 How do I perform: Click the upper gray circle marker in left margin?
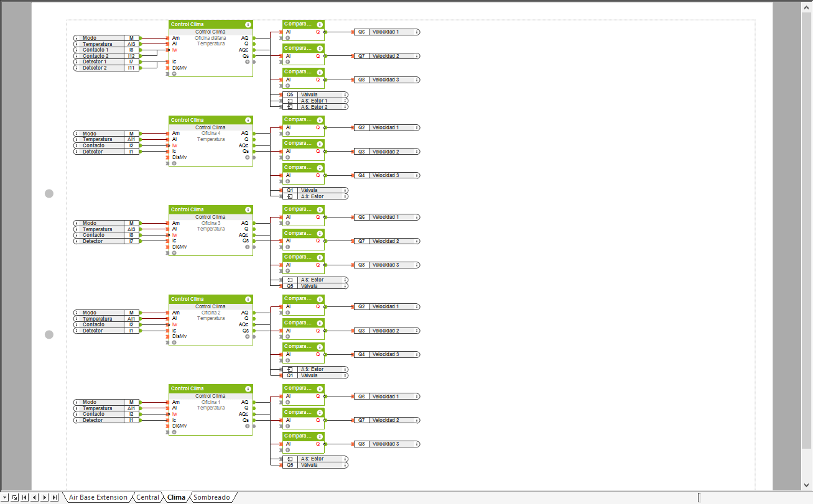(x=49, y=194)
